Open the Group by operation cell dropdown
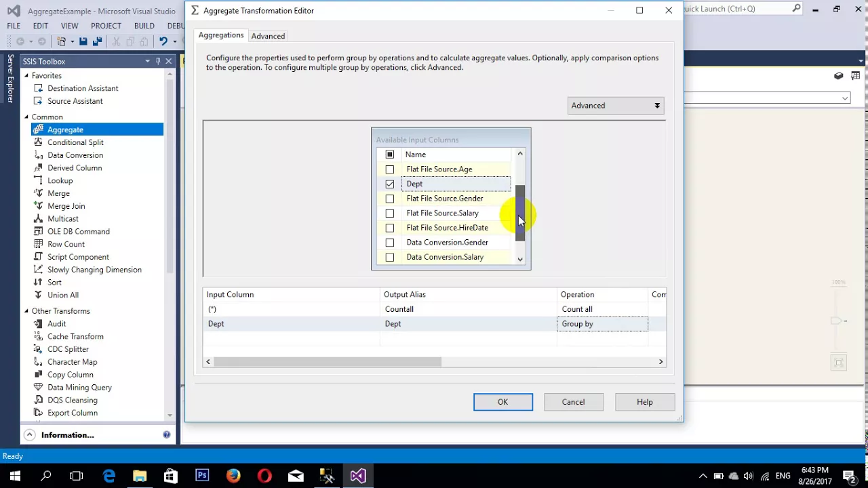This screenshot has height=488, width=868. 602,324
